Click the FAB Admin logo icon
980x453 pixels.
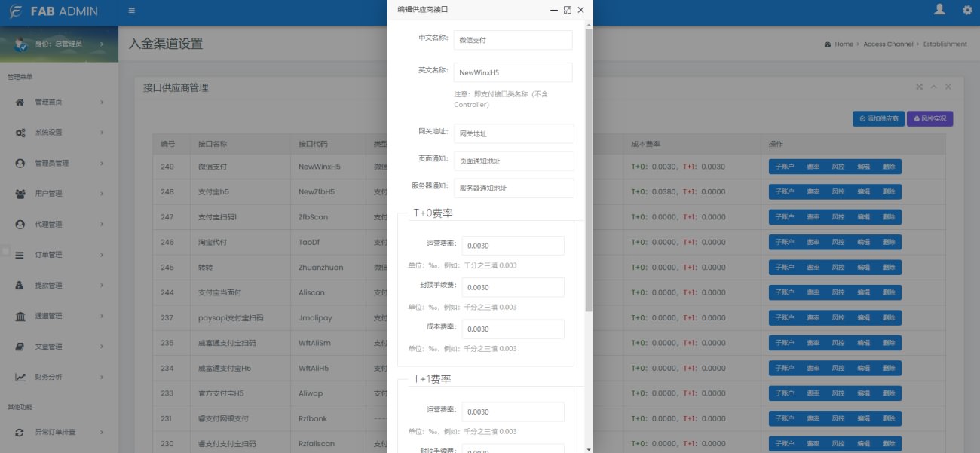pyautogui.click(x=15, y=11)
